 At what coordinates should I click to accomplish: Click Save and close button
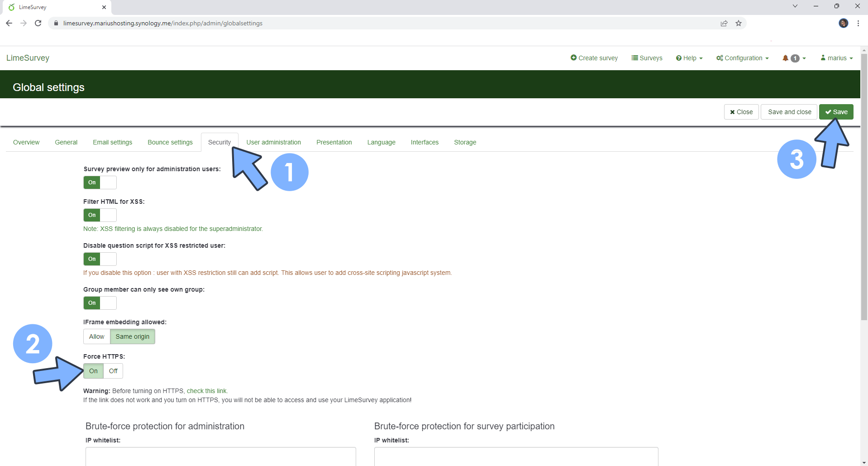789,112
